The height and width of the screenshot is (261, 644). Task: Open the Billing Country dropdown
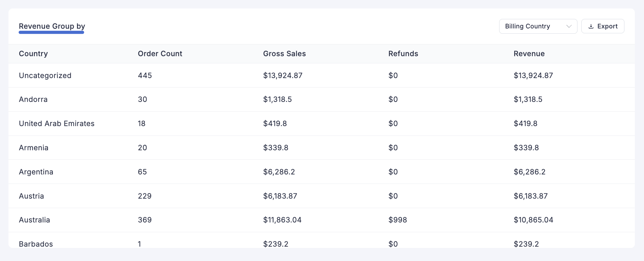[538, 26]
